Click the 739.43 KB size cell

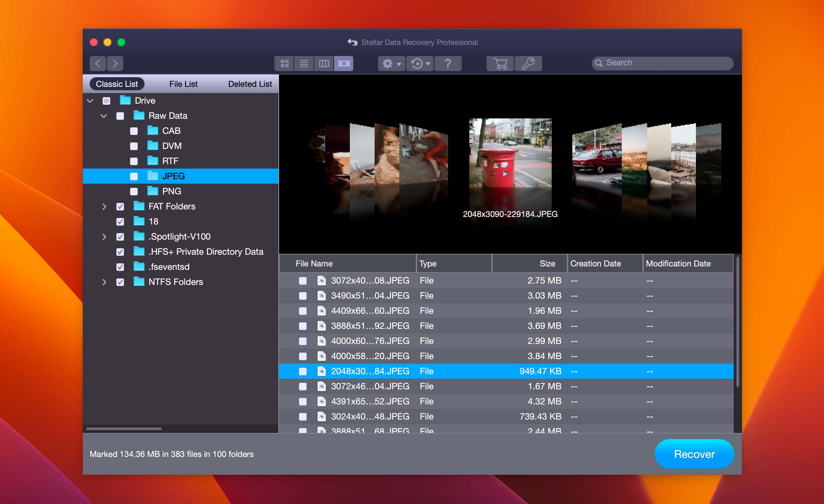(540, 416)
